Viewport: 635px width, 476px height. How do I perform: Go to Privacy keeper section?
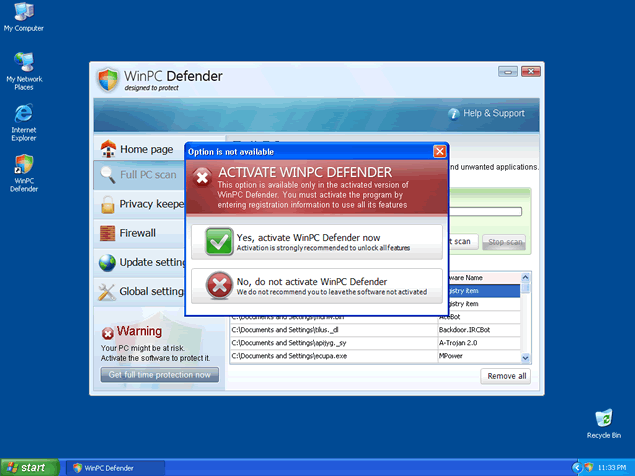[x=138, y=204]
